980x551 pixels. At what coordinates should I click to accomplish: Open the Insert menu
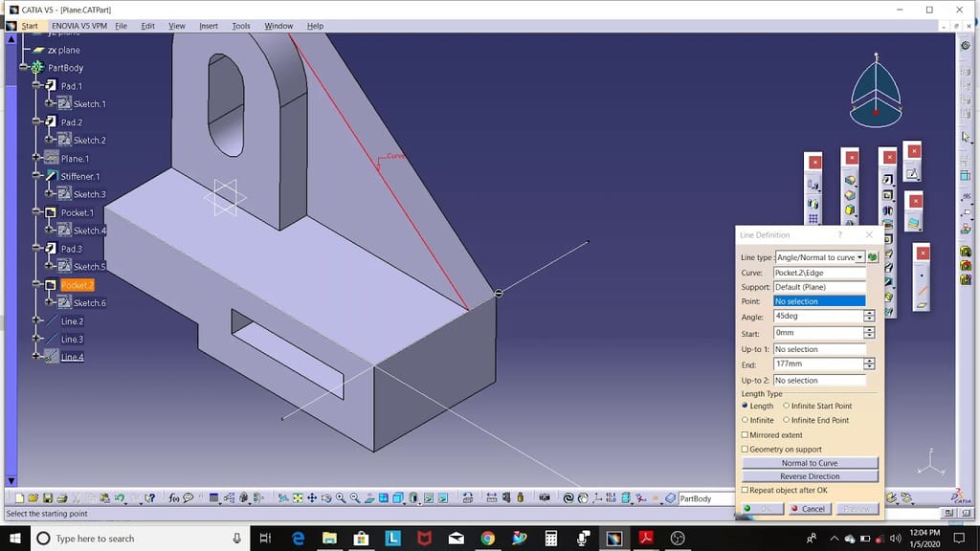point(209,26)
